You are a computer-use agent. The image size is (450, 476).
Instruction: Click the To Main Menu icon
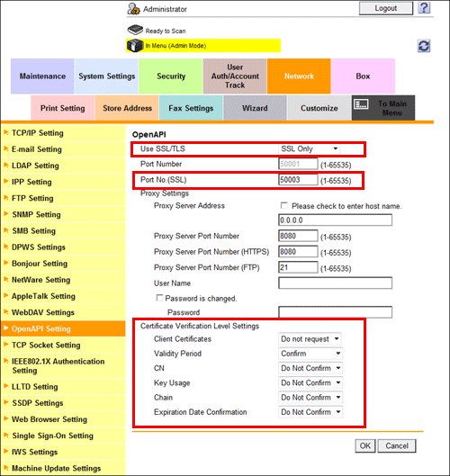361,105
